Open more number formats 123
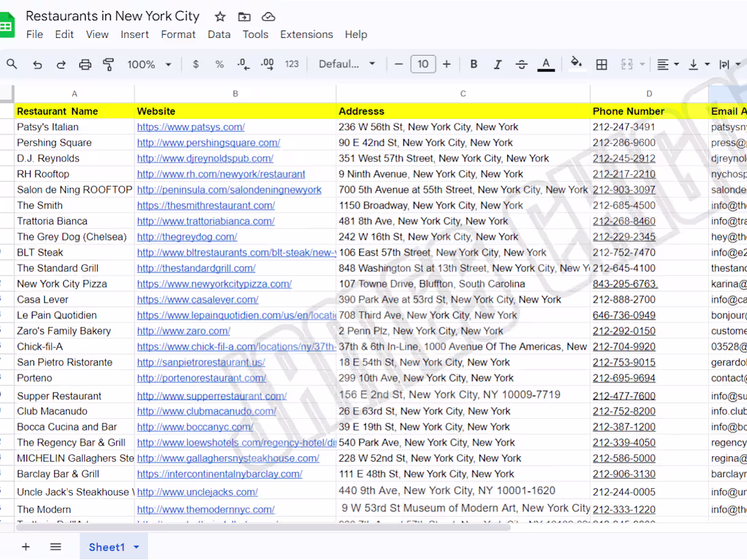 tap(291, 64)
